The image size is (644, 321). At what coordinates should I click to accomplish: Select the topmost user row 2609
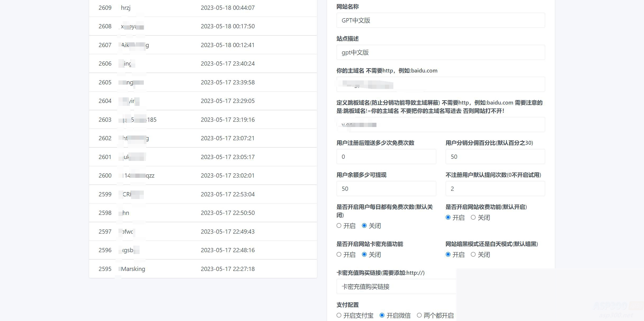[x=203, y=8]
